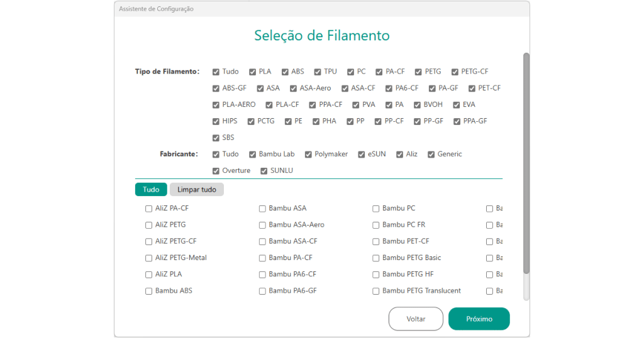Toggle the PHA checkbox

point(316,121)
